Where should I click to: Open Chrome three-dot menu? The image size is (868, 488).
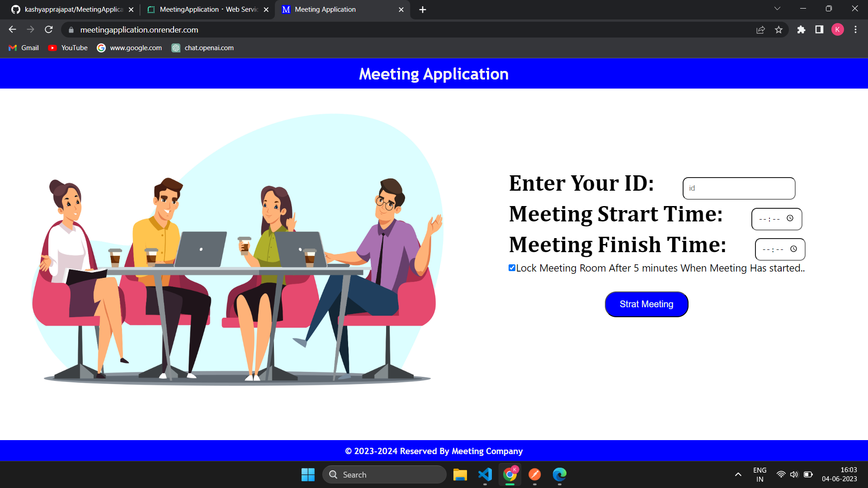point(855,30)
